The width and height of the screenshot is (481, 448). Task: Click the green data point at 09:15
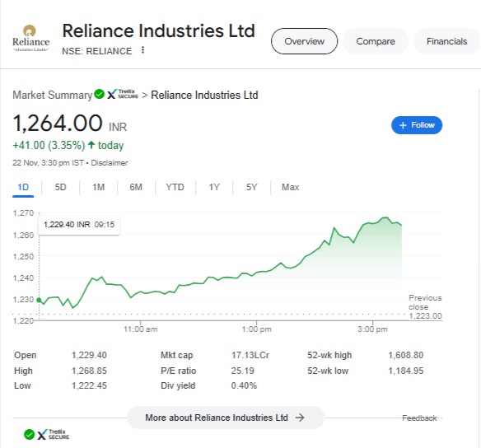[39, 300]
